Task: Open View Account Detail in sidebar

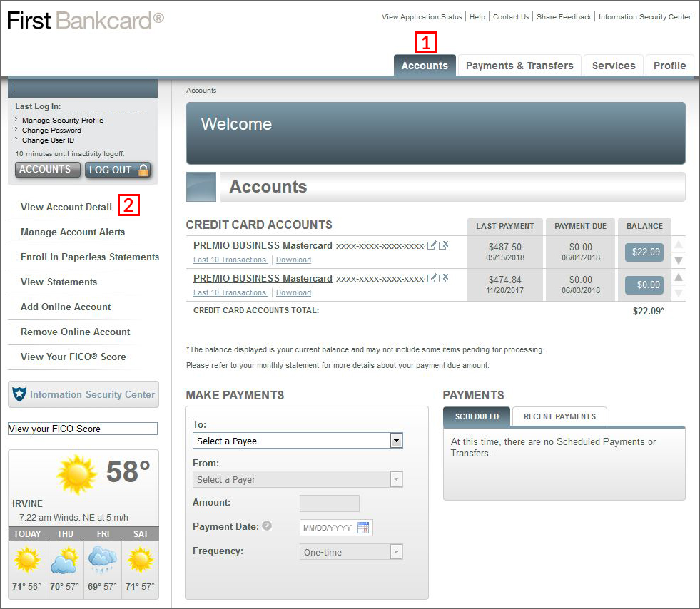Action: [66, 207]
